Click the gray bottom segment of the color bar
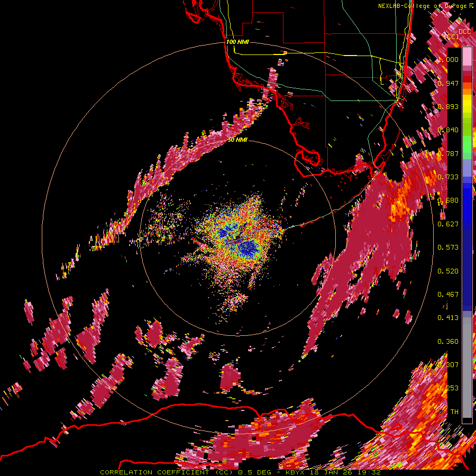The height and width of the screenshot is (476, 476). [467, 368]
